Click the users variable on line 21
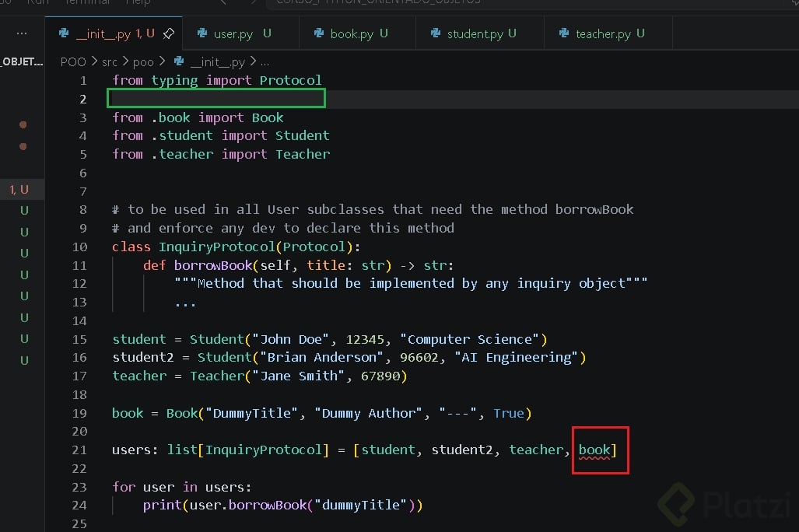 coord(131,450)
